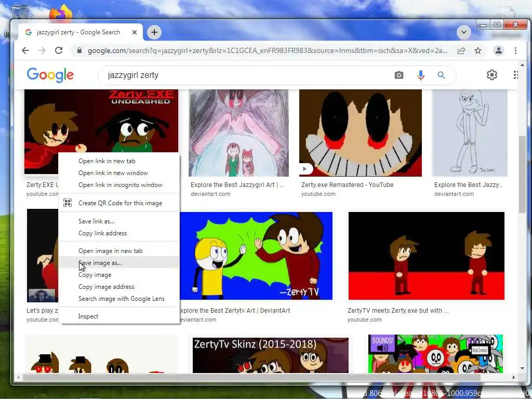Screen dimensions: 532x399
Task: Click the Recycle Bin desktop icon
Action: (20, 13)
